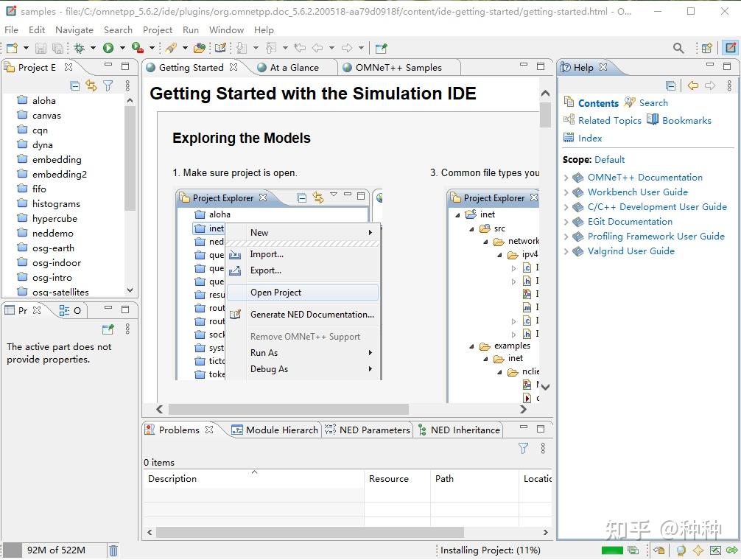Click the green progress bar in status bar

point(612,550)
